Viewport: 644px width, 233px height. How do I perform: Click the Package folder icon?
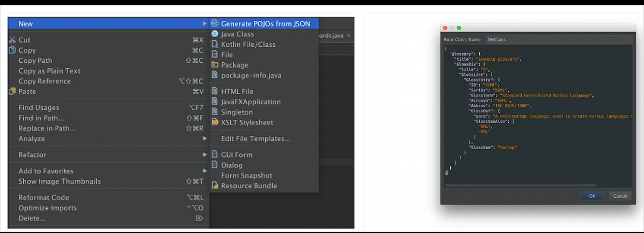(x=215, y=65)
